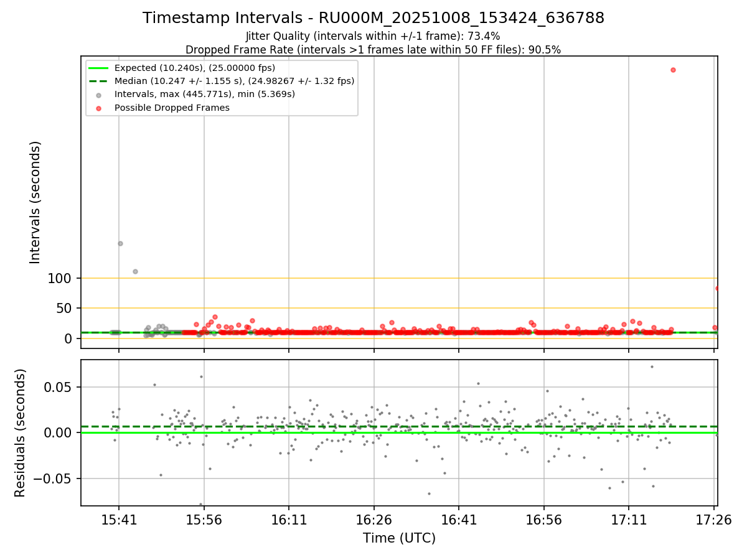The width and height of the screenshot is (747, 560).
Task: Click the 'Residuals (seconds)' axis label
Action: point(21,433)
